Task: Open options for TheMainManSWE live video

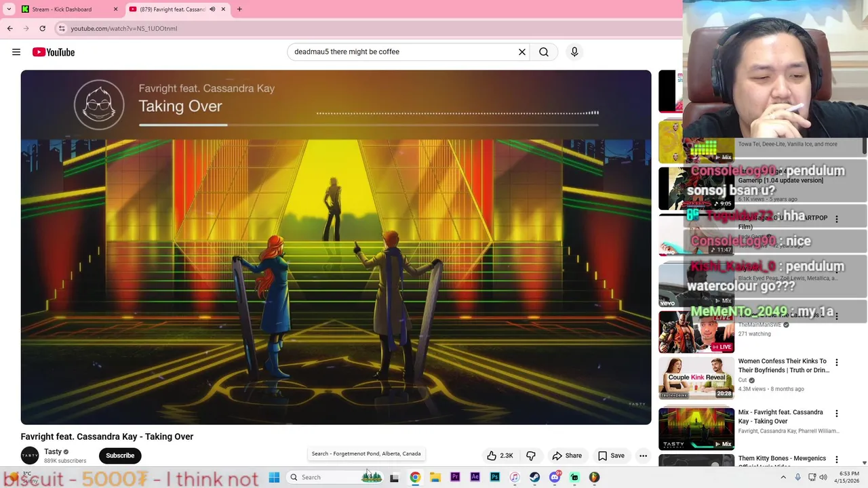Action: [x=837, y=316]
